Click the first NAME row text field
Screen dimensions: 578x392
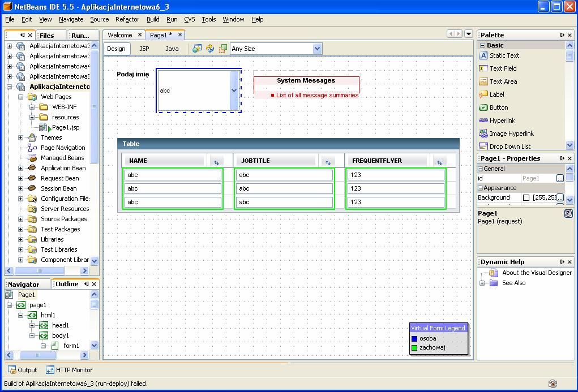coord(173,175)
